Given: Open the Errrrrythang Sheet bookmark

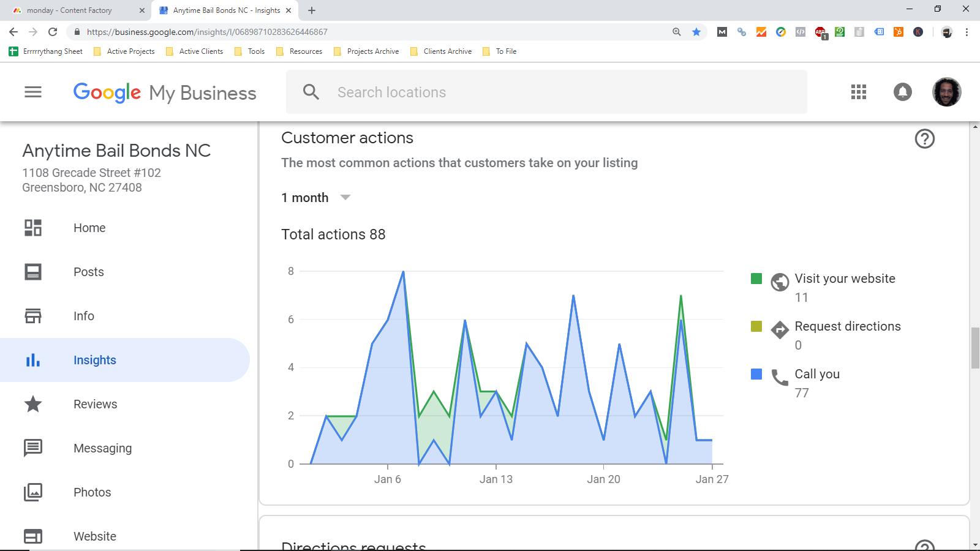Looking at the screenshot, I should [x=46, y=51].
